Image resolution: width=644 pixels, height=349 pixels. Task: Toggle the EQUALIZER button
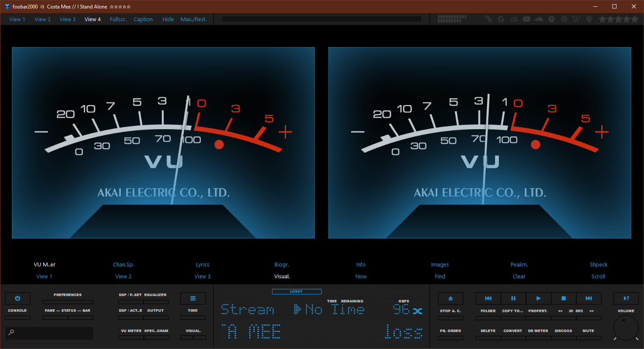[x=156, y=301]
